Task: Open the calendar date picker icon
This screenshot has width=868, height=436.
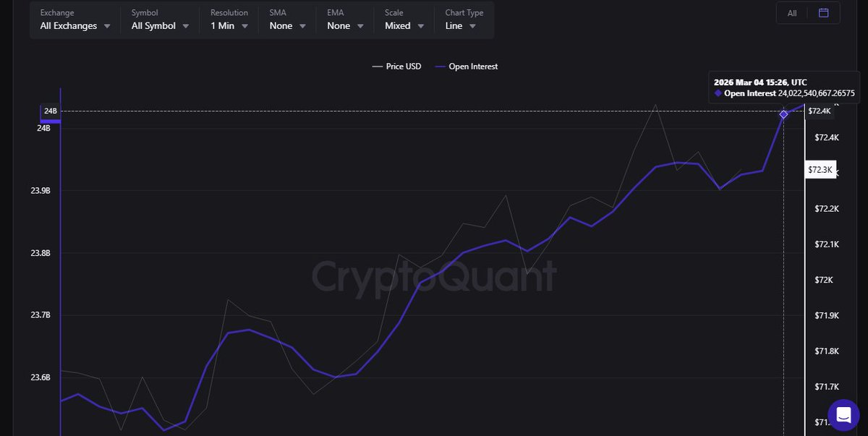Action: click(823, 13)
